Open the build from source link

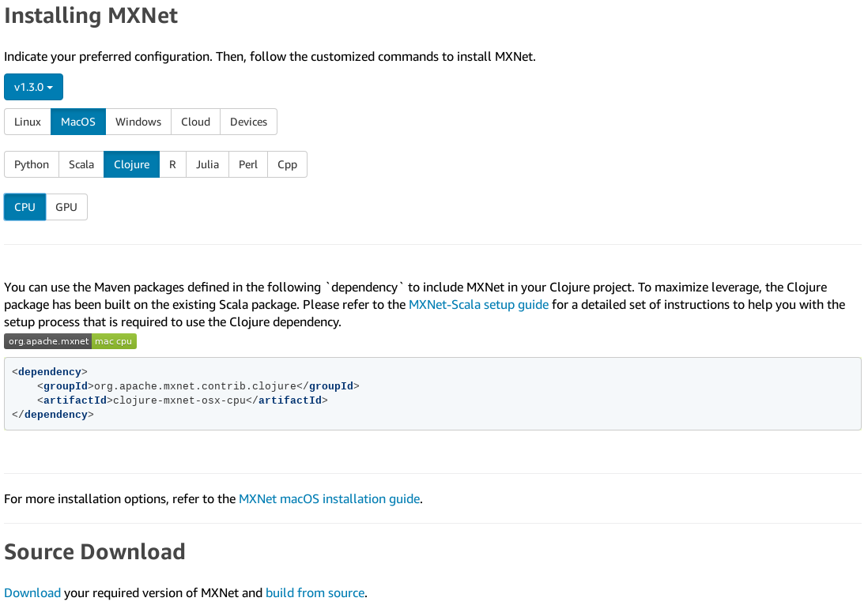pyautogui.click(x=315, y=592)
